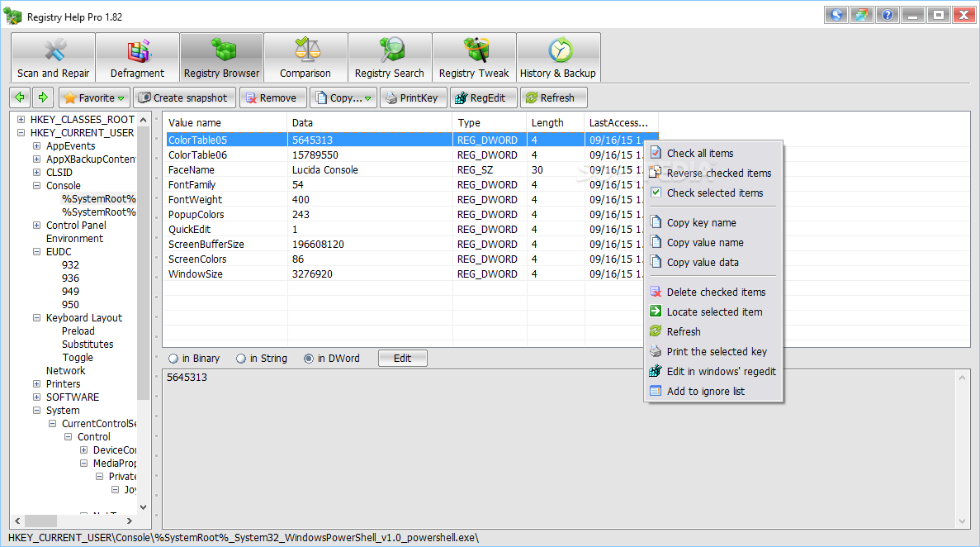This screenshot has height=547, width=980.
Task: Click the title bar help question-mark icon
Action: click(887, 15)
